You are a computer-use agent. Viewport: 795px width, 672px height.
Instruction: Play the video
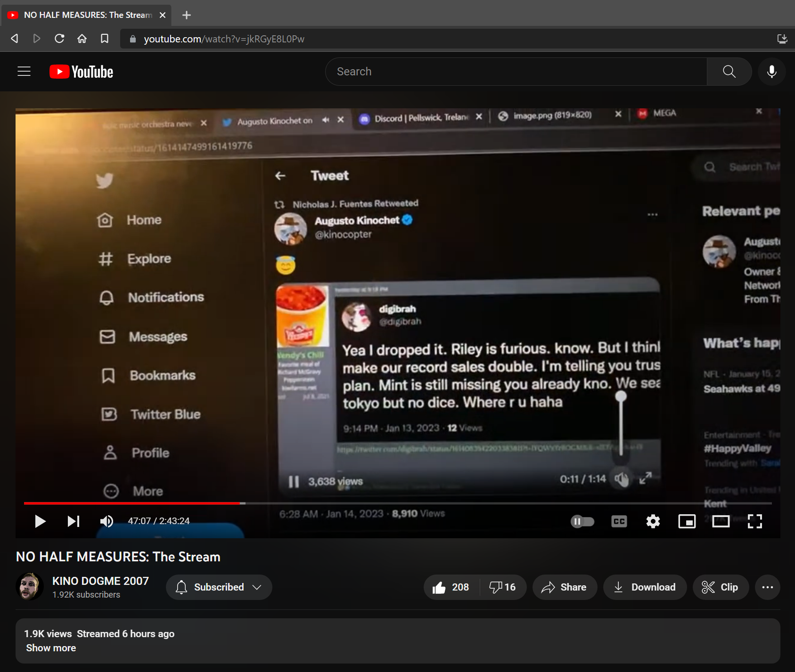40,521
